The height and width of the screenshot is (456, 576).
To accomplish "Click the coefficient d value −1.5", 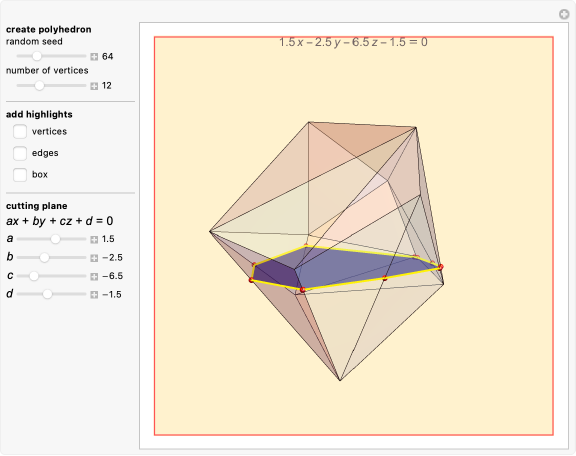I will (112, 294).
